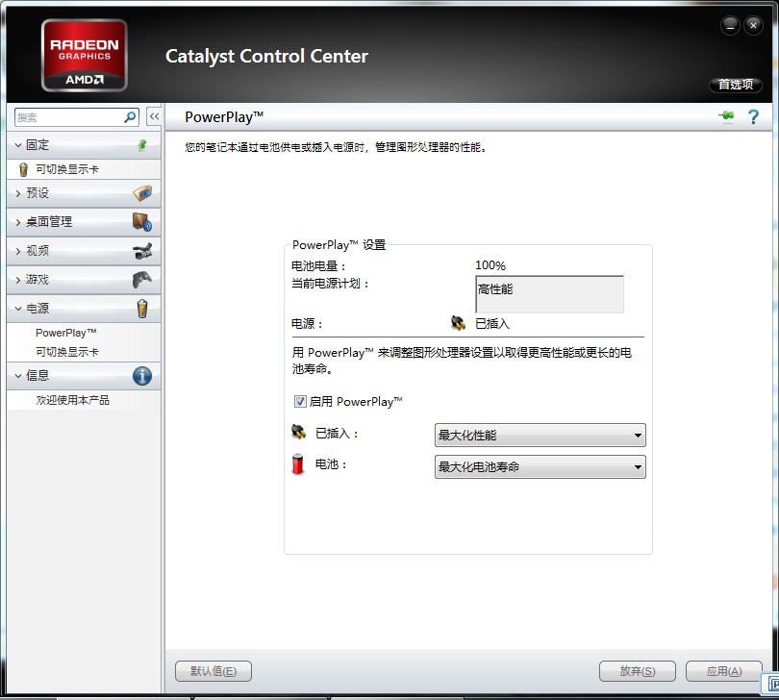This screenshot has height=700, width=779.
Task: Click plug icon beside 电源 status
Action: pyautogui.click(x=458, y=323)
